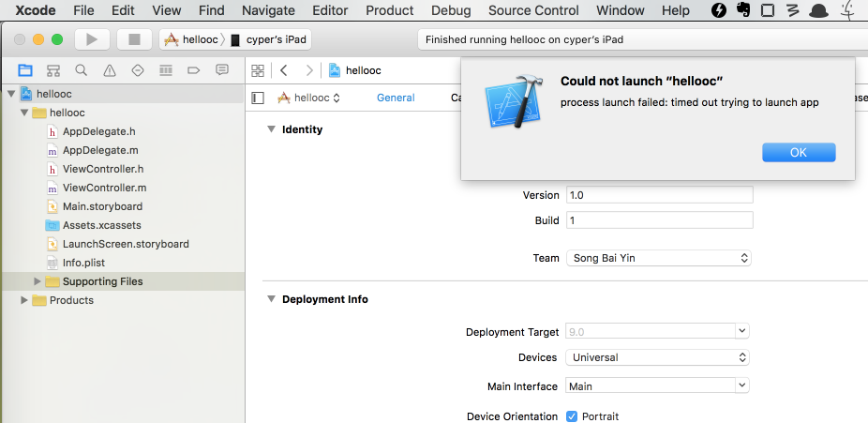Click the Stop button in toolbar

click(x=134, y=39)
